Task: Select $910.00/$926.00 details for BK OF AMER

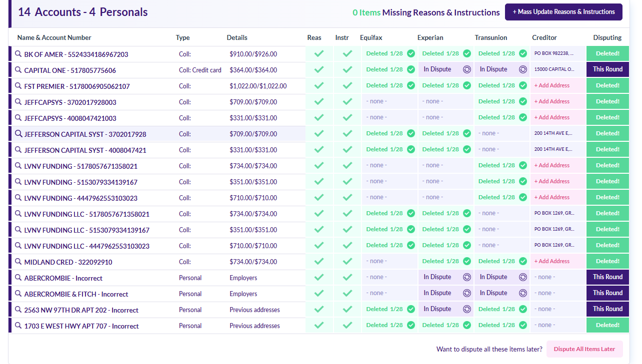Action: click(253, 54)
